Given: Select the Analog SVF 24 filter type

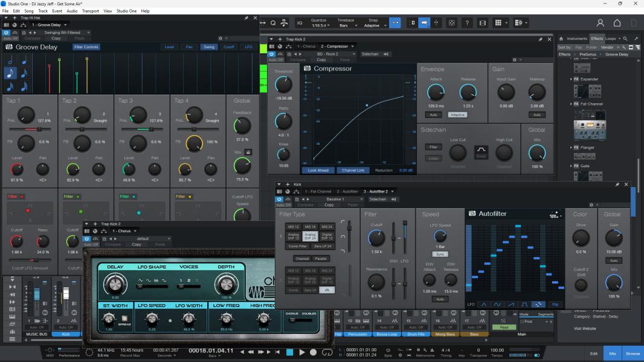Looking at the screenshot, I should (310, 236).
